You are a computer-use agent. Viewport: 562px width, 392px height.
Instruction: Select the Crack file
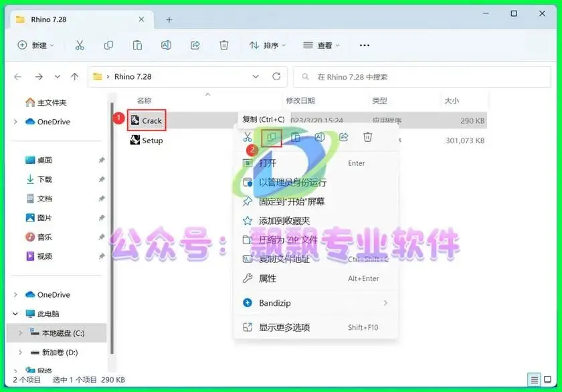coord(147,121)
